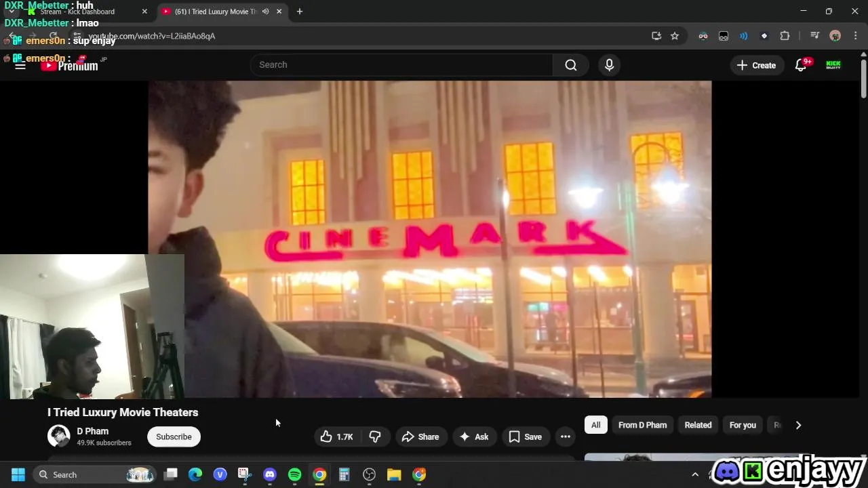The image size is (868, 488).
Task: Bookmark this page with star
Action: [675, 36]
